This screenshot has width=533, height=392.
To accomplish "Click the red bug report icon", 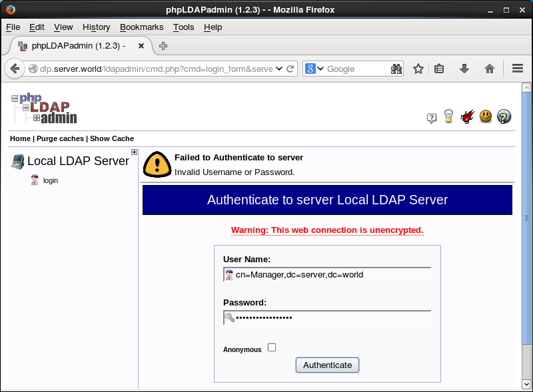I will coord(467,117).
